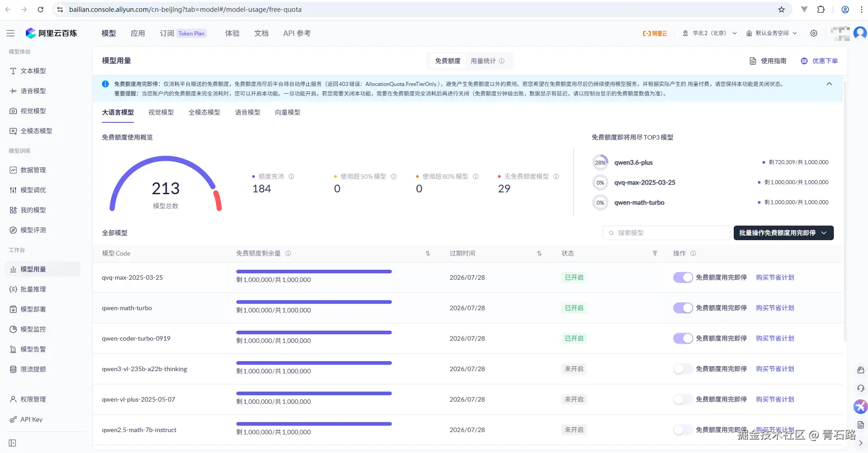Click the hamburger menu icon

(10, 33)
